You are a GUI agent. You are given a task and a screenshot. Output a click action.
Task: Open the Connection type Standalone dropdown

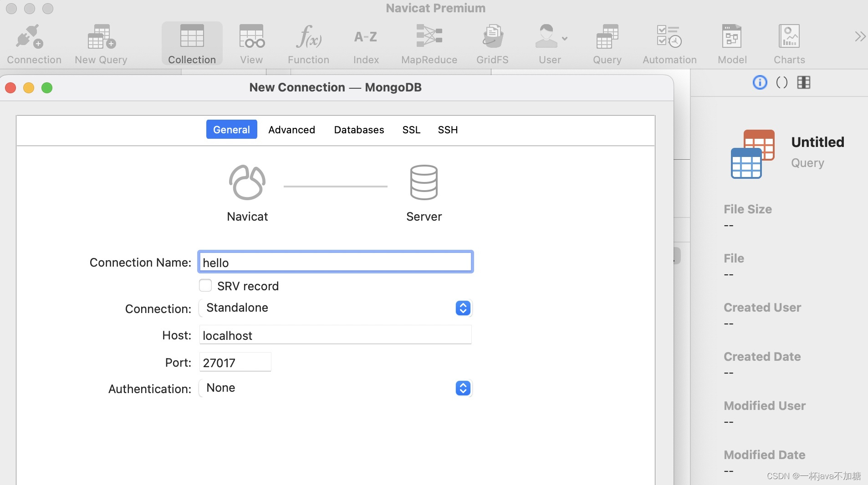(336, 308)
